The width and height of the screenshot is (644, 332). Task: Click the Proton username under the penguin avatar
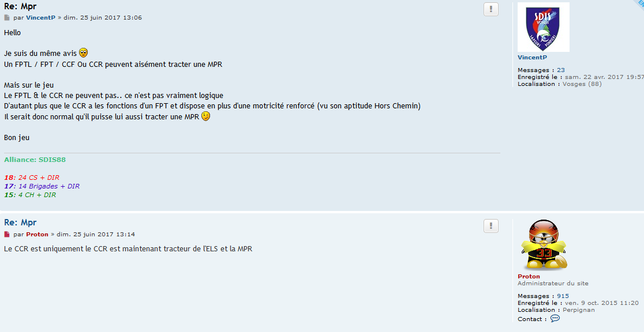529,276
